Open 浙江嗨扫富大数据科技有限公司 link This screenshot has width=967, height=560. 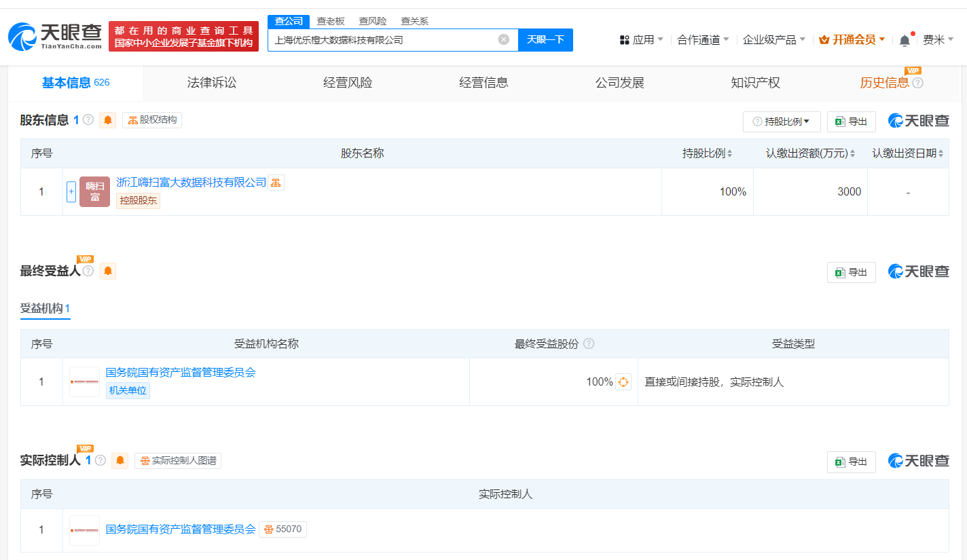tap(191, 182)
